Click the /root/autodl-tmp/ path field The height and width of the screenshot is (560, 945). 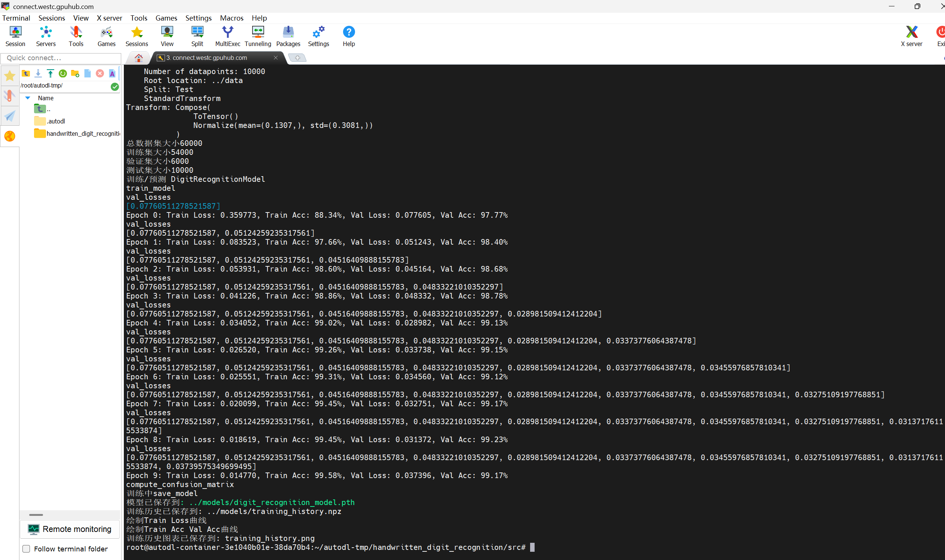point(65,86)
